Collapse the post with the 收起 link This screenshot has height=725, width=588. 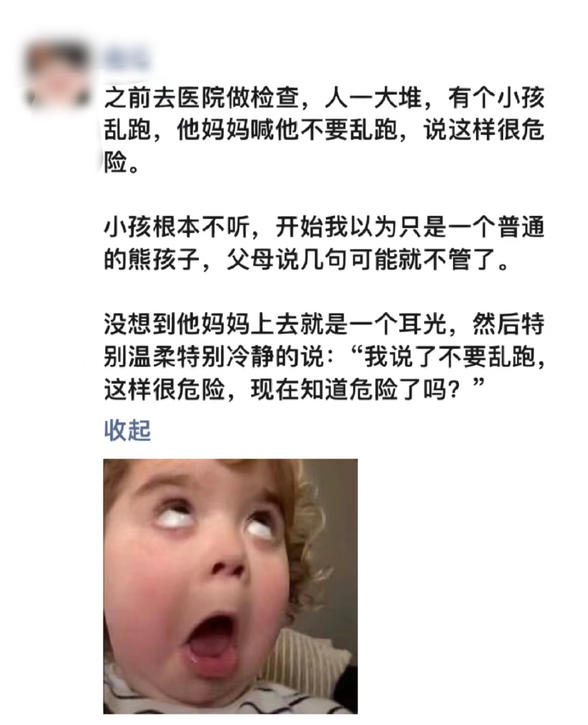click(127, 430)
